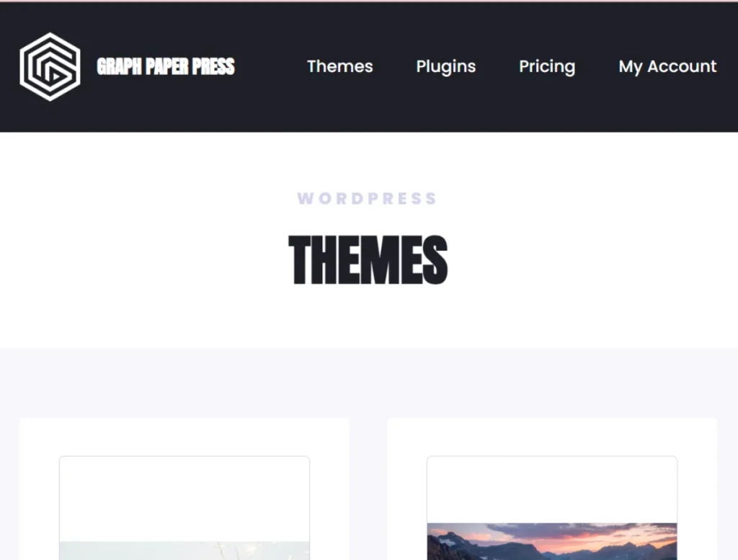Click the hexagon Graph Paper Press logo icon
The width and height of the screenshot is (738, 560).
tap(50, 67)
